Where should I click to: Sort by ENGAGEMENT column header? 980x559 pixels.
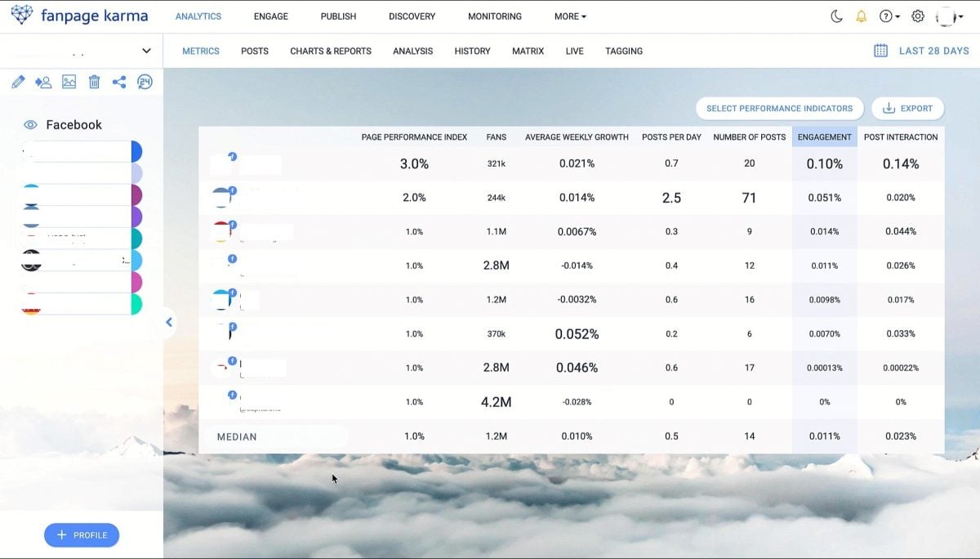coord(824,137)
